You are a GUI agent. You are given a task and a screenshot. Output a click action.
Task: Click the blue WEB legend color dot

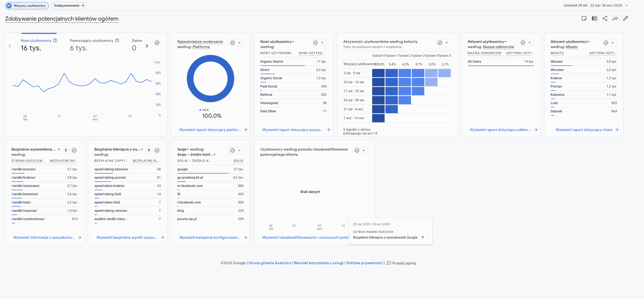point(200,110)
